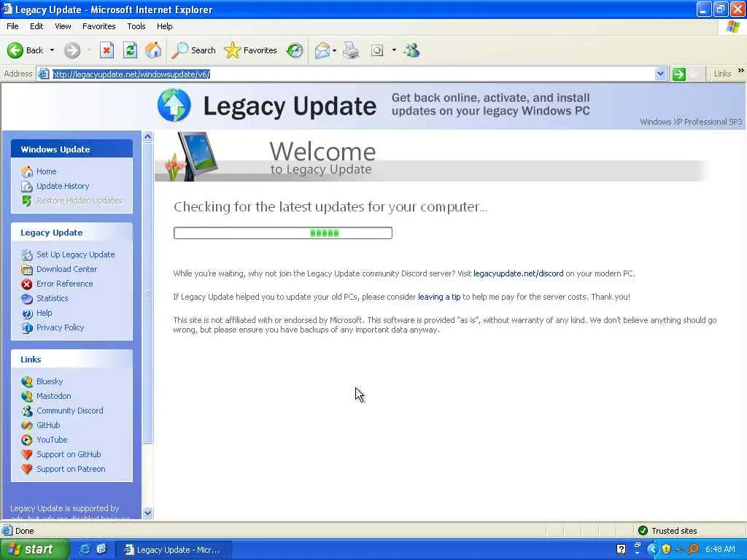
Task: Open the Bluesky link
Action: coord(50,381)
